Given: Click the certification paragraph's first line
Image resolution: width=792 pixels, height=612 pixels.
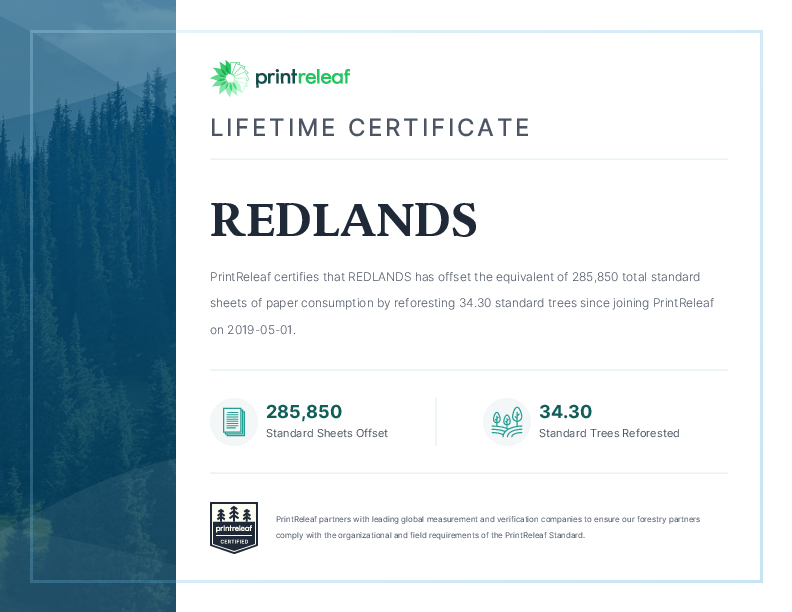Looking at the screenshot, I should [x=454, y=277].
